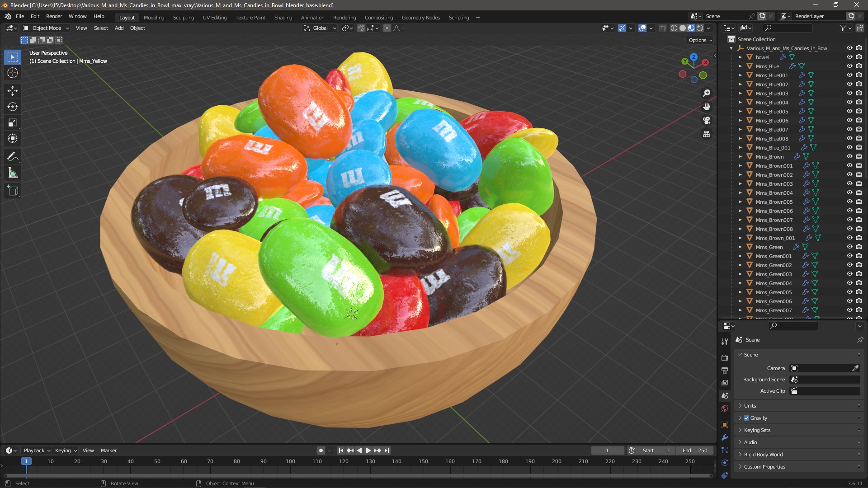Image resolution: width=868 pixels, height=488 pixels.
Task: Open the Keying dropdown in timeline
Action: coord(66,450)
